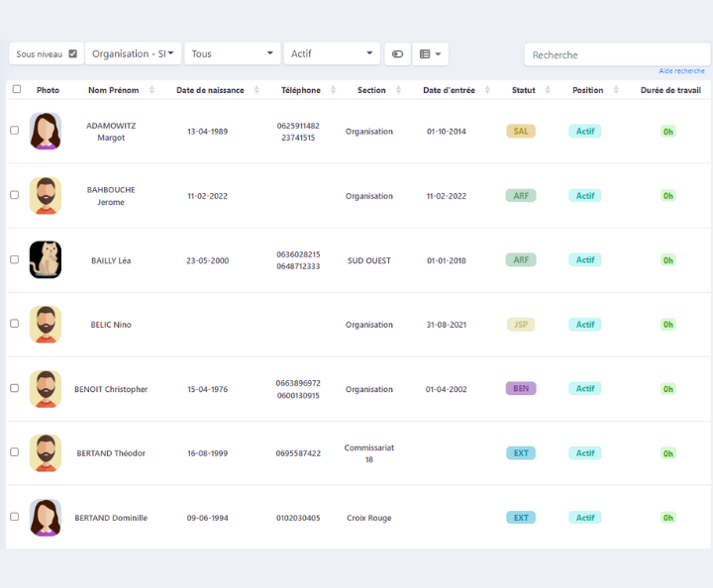The width and height of the screenshot is (713, 588).
Task: Click BAHBOUCHE Jerome's ARF status badge
Action: (x=521, y=196)
